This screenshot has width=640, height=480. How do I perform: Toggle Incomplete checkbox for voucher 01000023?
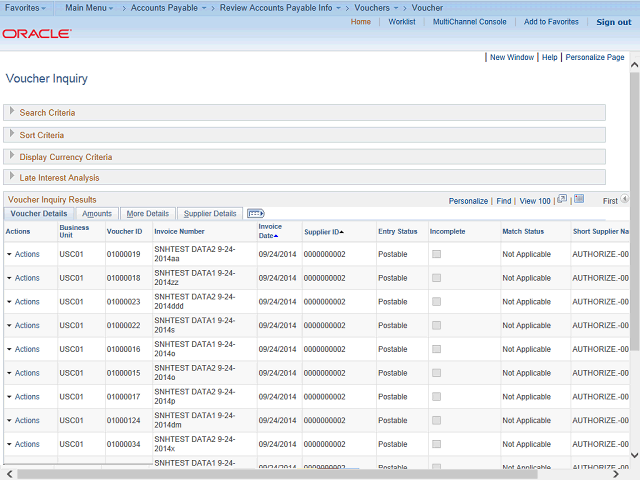coord(436,302)
